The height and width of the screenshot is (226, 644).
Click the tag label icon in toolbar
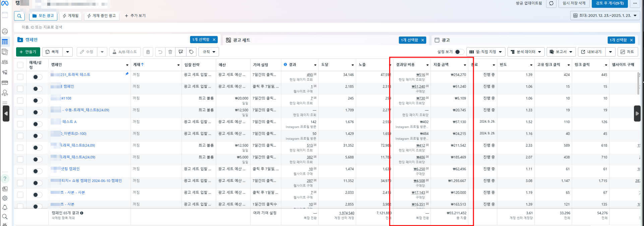click(x=191, y=52)
